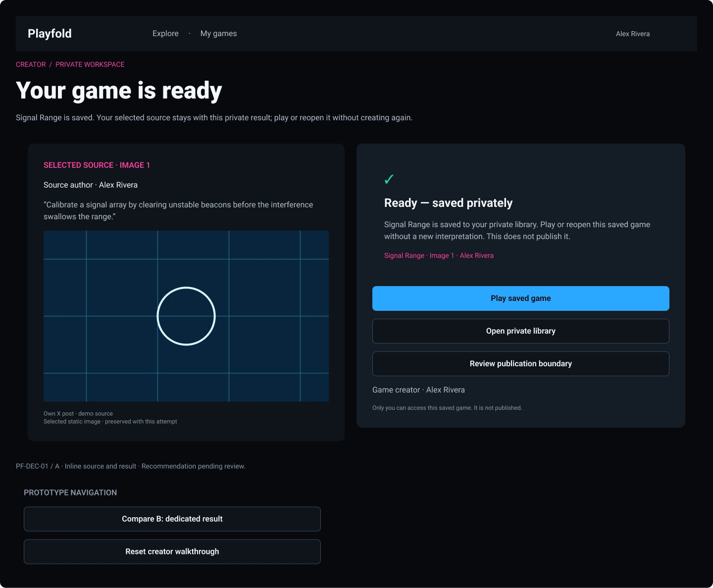
Task: Go to My games
Action: 218,34
